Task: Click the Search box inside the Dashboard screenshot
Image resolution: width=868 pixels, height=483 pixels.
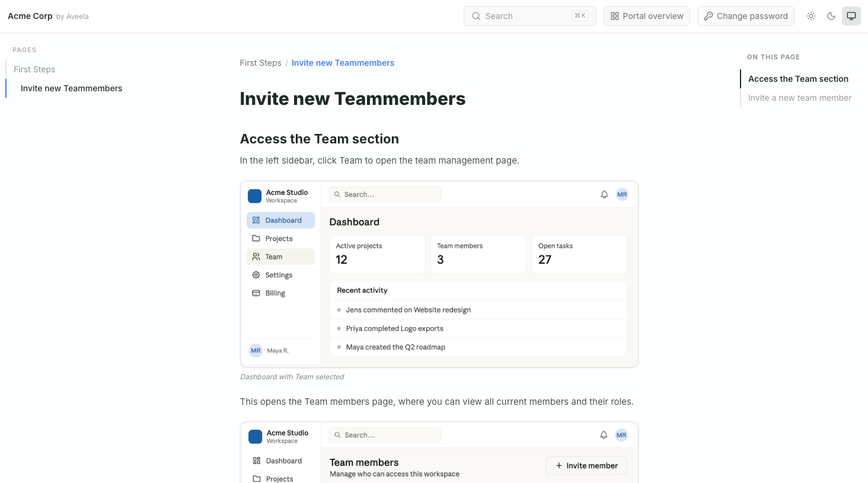Action: point(385,194)
